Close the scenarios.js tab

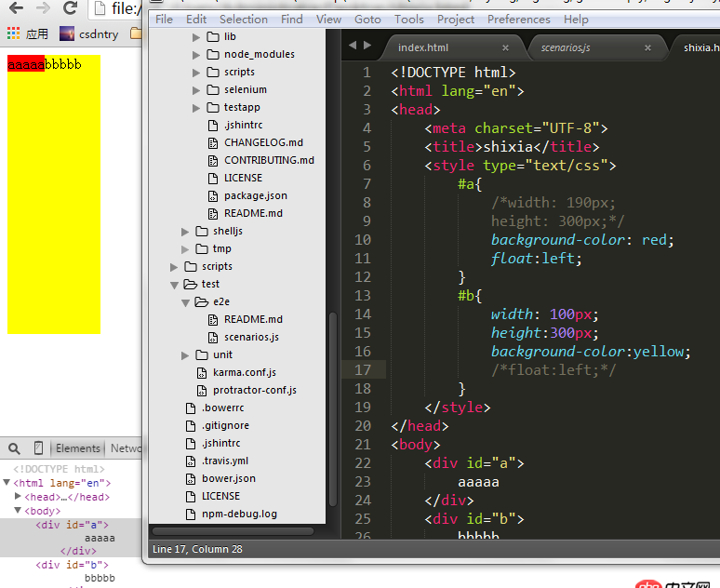tap(647, 47)
